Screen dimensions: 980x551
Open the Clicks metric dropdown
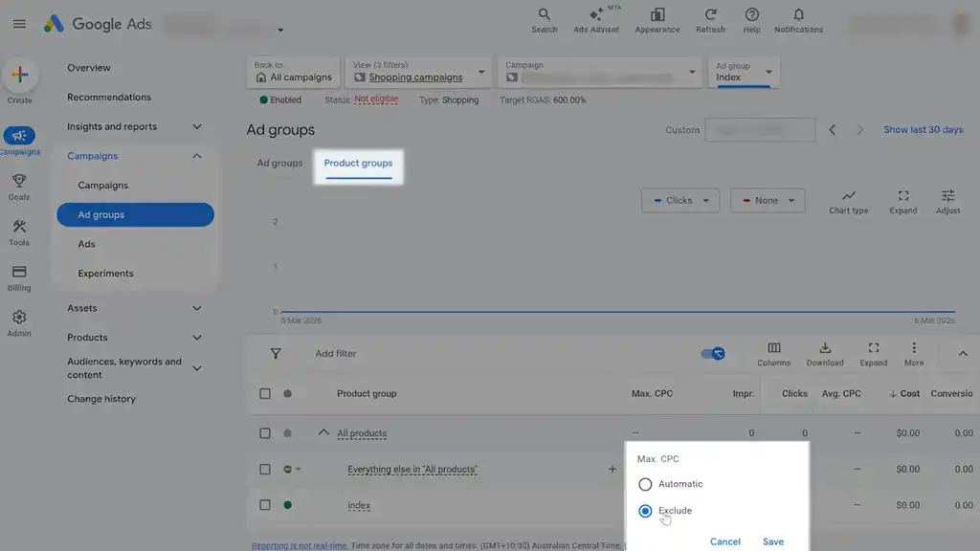(680, 201)
